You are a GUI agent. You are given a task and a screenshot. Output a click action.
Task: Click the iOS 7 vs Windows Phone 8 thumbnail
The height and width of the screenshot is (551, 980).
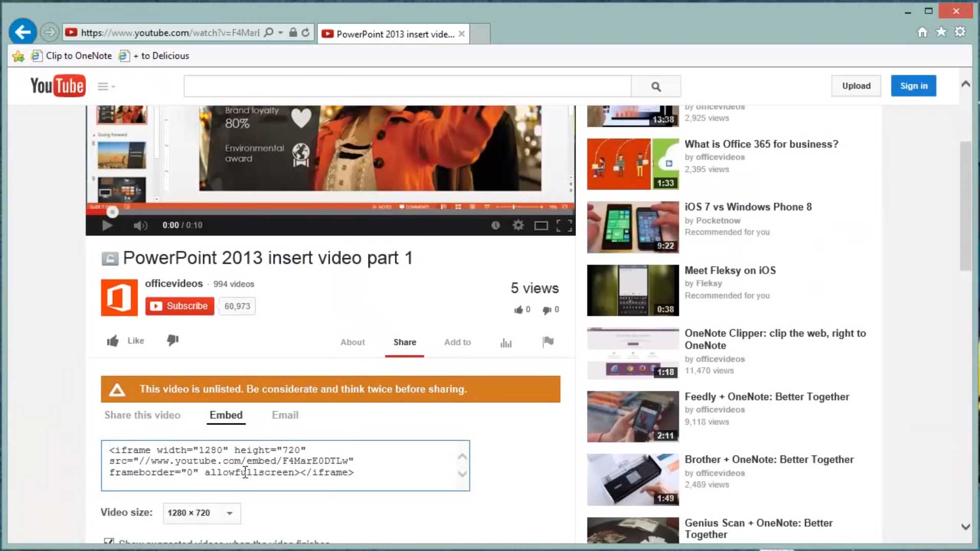pyautogui.click(x=633, y=227)
